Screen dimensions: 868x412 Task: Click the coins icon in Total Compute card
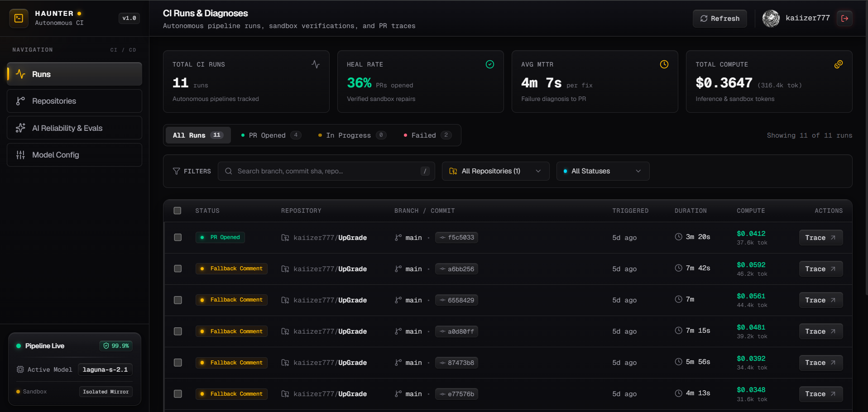click(839, 64)
